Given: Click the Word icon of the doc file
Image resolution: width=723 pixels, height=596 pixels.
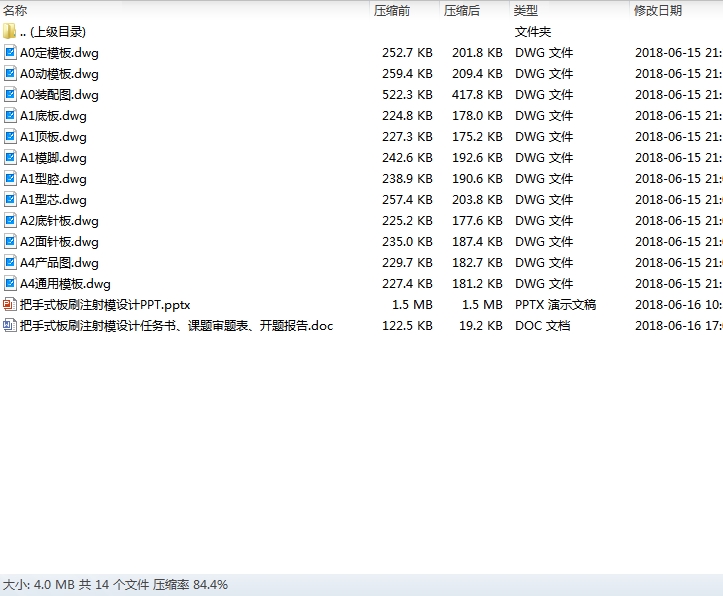Looking at the screenshot, I should (x=10, y=325).
